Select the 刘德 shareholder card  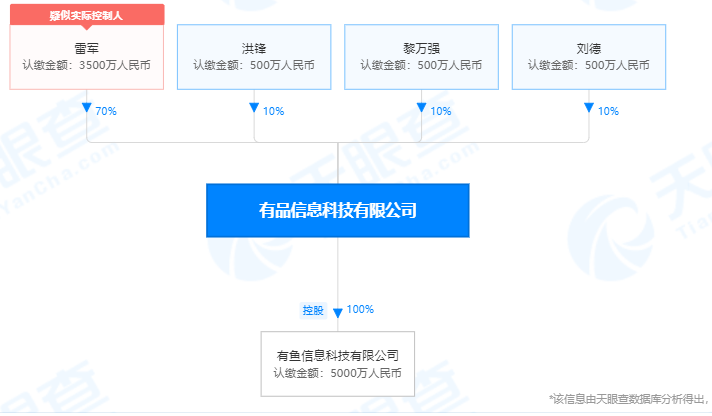pos(589,57)
